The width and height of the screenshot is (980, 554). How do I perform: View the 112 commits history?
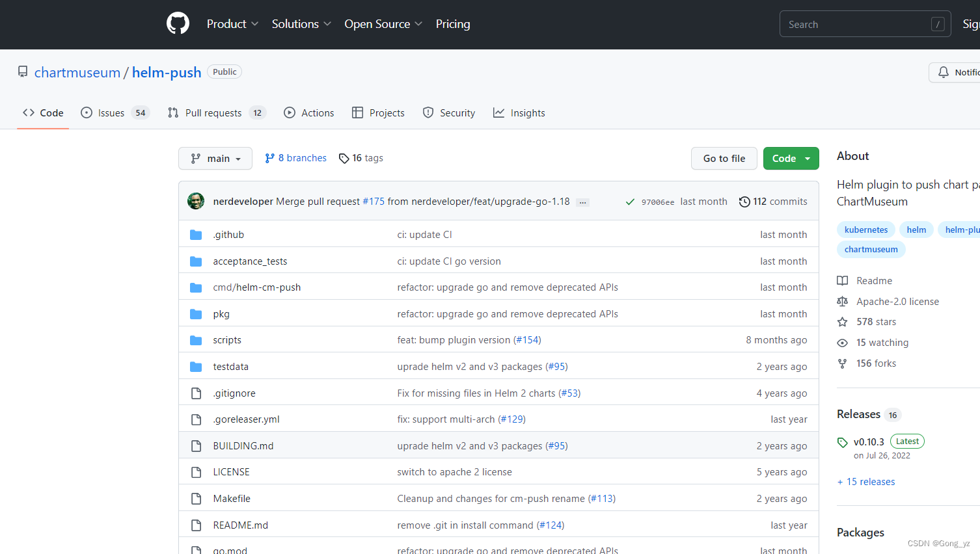[773, 202]
